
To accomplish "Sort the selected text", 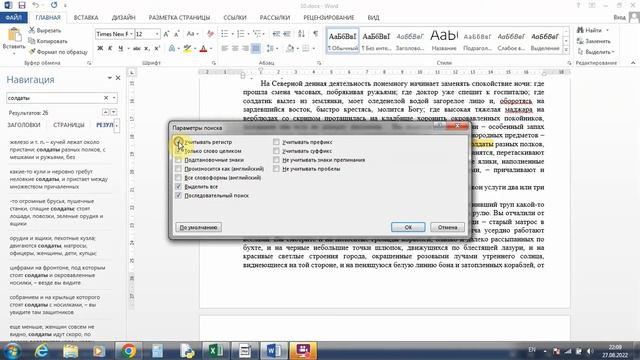I will click(301, 34).
